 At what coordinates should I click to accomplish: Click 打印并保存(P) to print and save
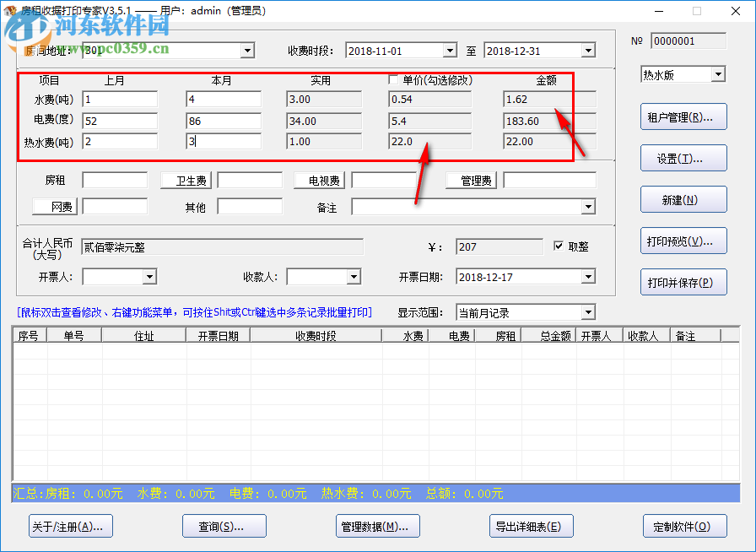click(683, 282)
